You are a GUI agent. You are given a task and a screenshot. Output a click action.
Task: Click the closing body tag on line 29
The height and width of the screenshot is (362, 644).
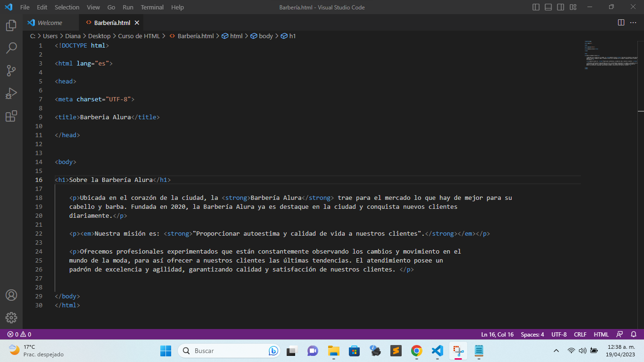(67, 296)
